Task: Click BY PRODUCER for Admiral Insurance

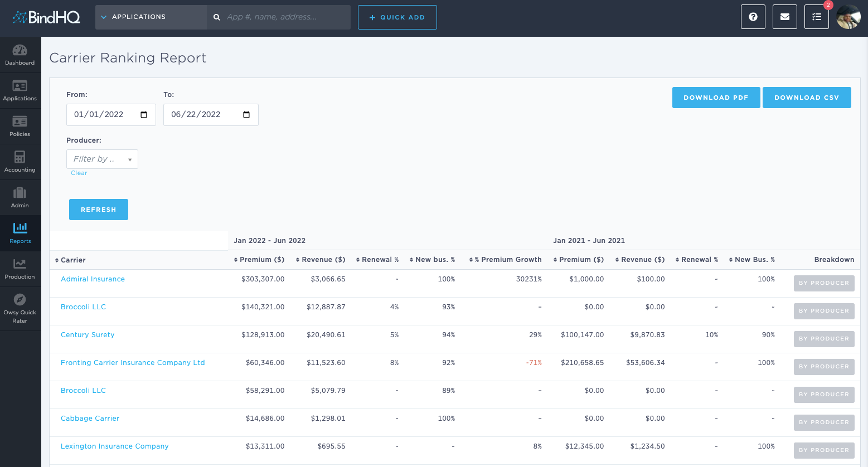Action: 824,283
